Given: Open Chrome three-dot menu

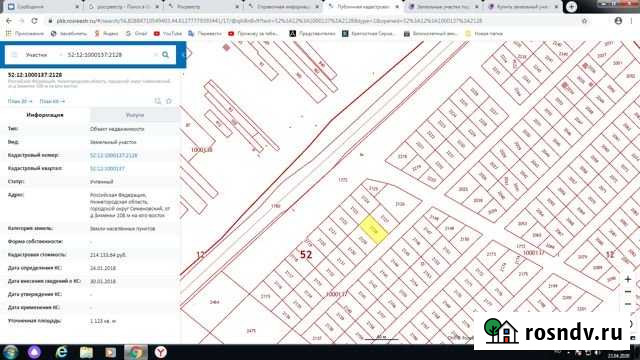Looking at the screenshot, I should 632,20.
